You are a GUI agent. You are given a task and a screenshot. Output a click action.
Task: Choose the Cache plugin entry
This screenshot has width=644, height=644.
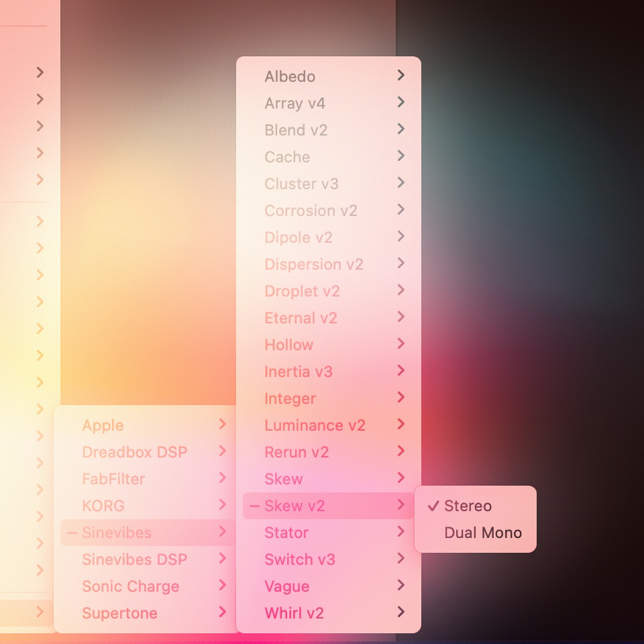(328, 157)
